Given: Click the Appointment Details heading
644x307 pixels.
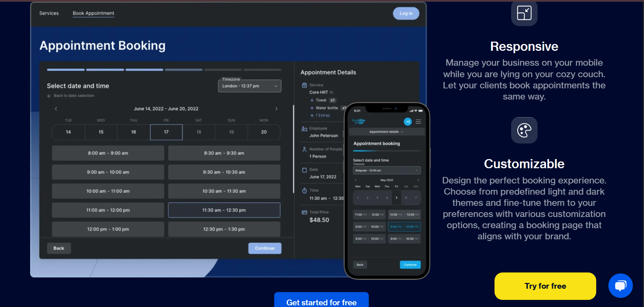Looking at the screenshot, I should (328, 72).
